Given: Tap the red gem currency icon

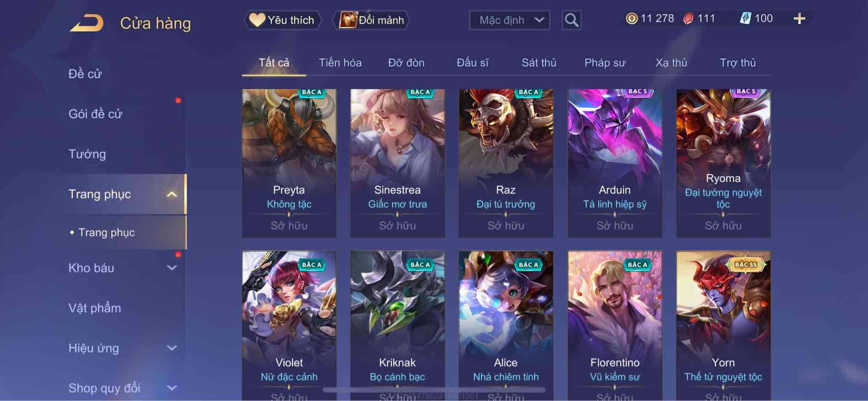Looking at the screenshot, I should [x=688, y=19].
